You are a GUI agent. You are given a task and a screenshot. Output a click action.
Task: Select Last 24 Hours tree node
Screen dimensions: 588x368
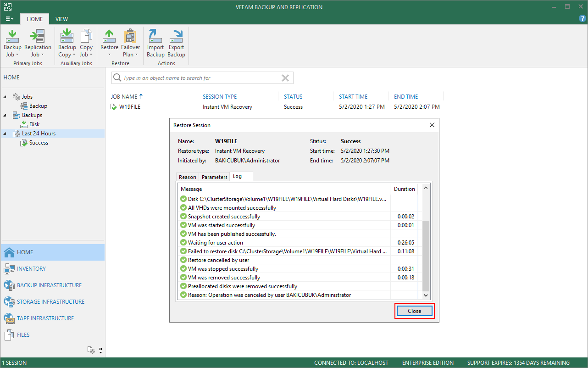click(x=39, y=134)
